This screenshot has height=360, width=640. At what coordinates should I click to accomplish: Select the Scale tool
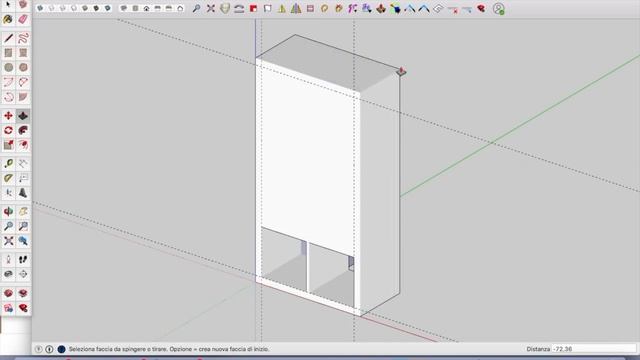[8, 145]
